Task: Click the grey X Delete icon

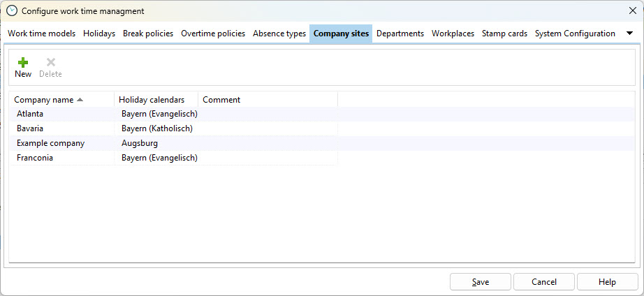Action: click(x=50, y=62)
